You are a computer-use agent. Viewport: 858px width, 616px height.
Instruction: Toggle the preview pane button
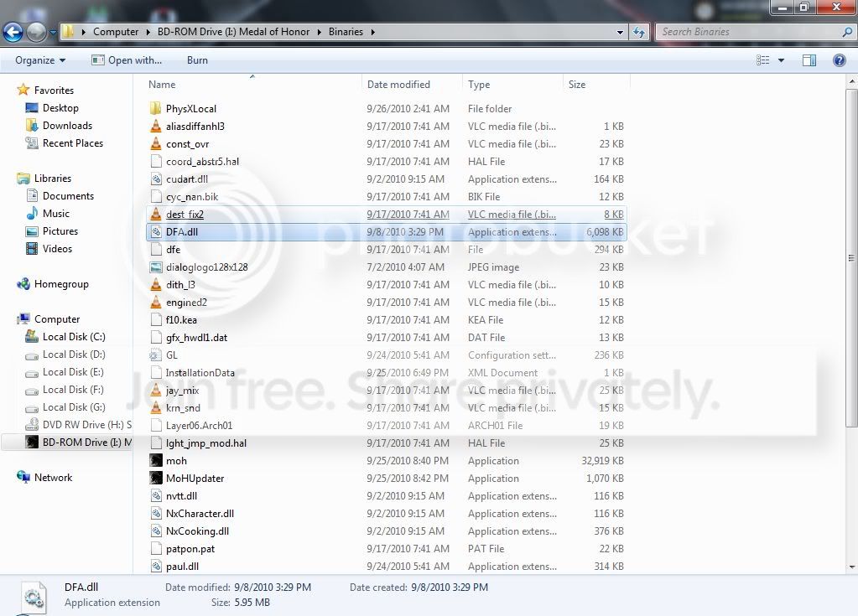[x=809, y=60]
